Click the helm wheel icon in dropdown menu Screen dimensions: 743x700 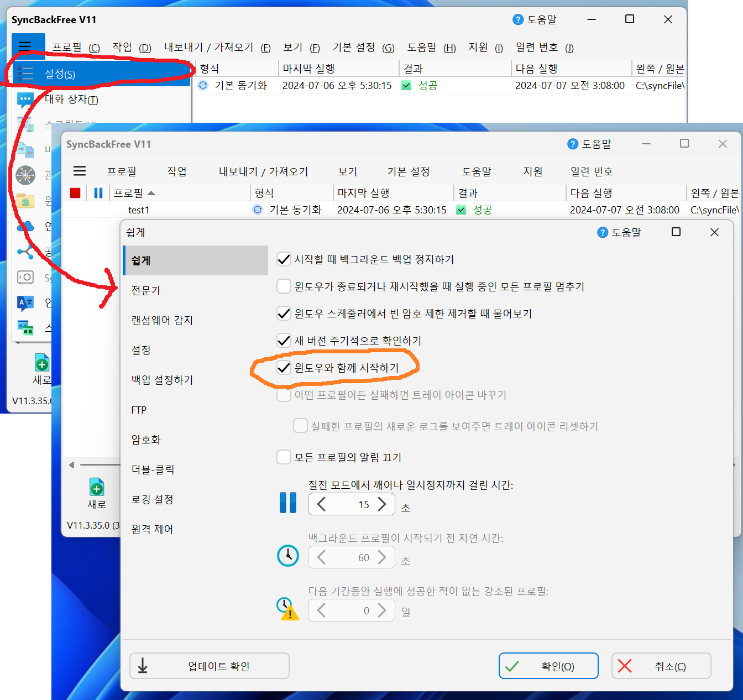click(25, 175)
